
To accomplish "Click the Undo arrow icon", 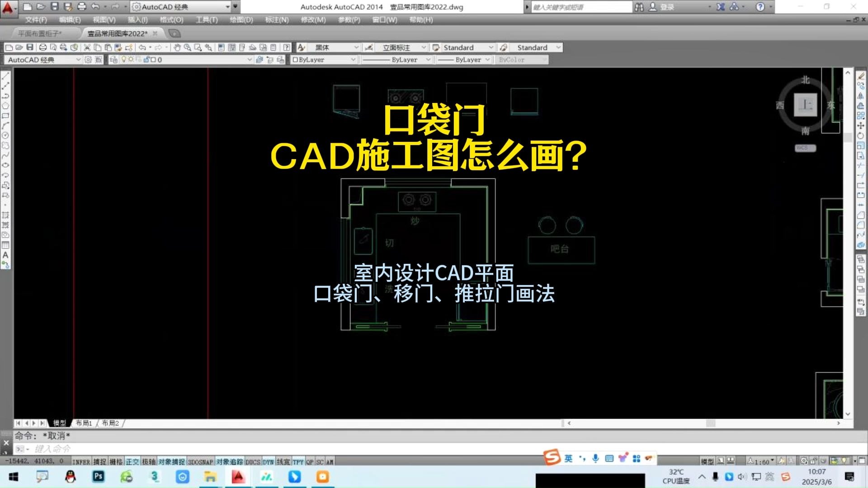I will coord(143,47).
